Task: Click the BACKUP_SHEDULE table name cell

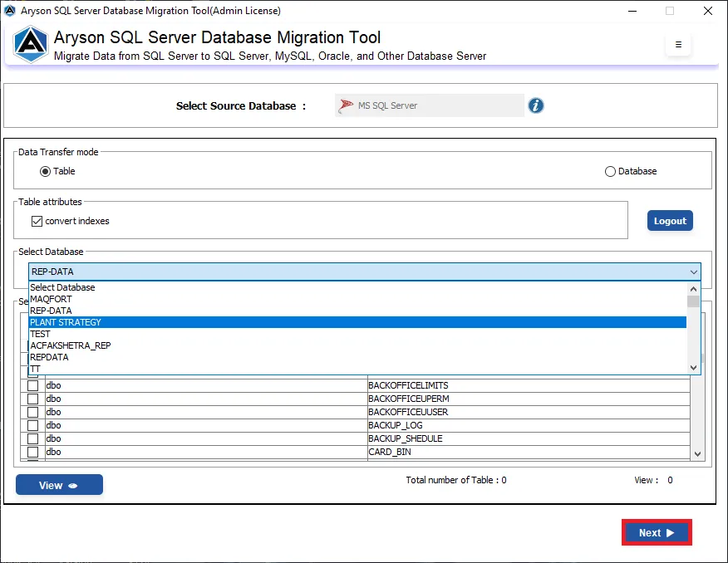Action: pyautogui.click(x=529, y=438)
